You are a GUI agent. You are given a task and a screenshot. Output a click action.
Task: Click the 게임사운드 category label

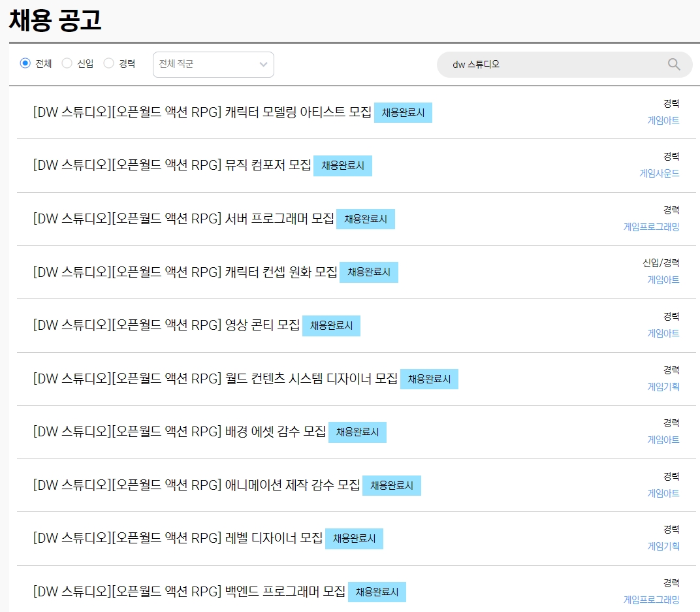coord(660,174)
